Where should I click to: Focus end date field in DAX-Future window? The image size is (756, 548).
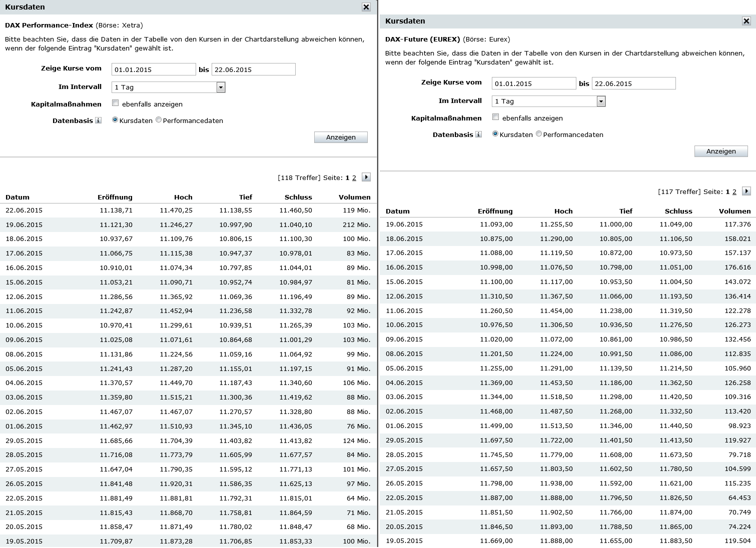(634, 83)
